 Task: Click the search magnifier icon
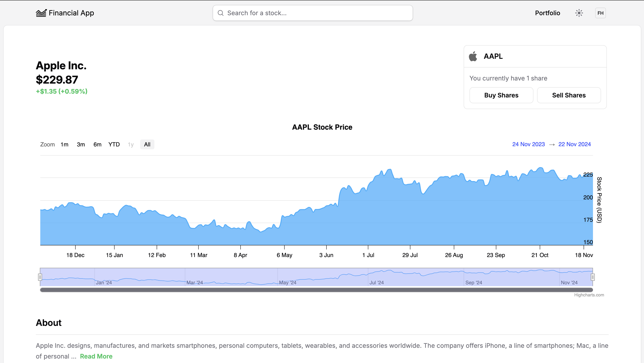tap(220, 13)
